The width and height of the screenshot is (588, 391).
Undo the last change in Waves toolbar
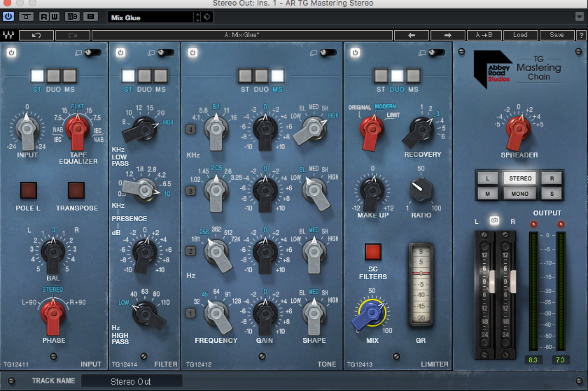pos(36,35)
